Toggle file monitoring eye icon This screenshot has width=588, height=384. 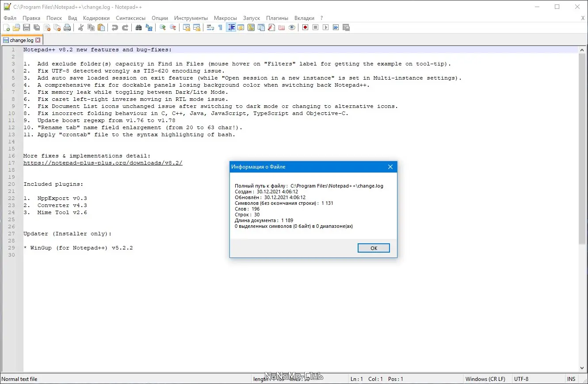tap(292, 27)
